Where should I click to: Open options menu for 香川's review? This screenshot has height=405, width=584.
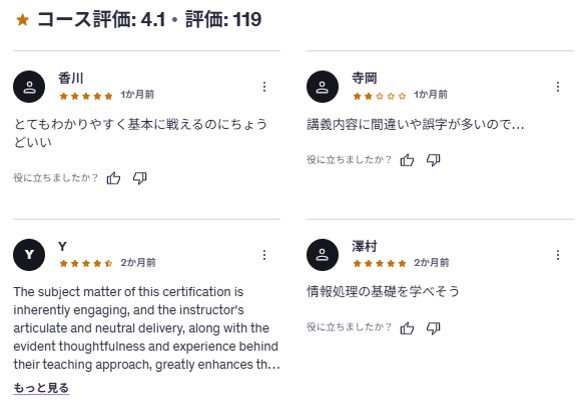click(264, 86)
